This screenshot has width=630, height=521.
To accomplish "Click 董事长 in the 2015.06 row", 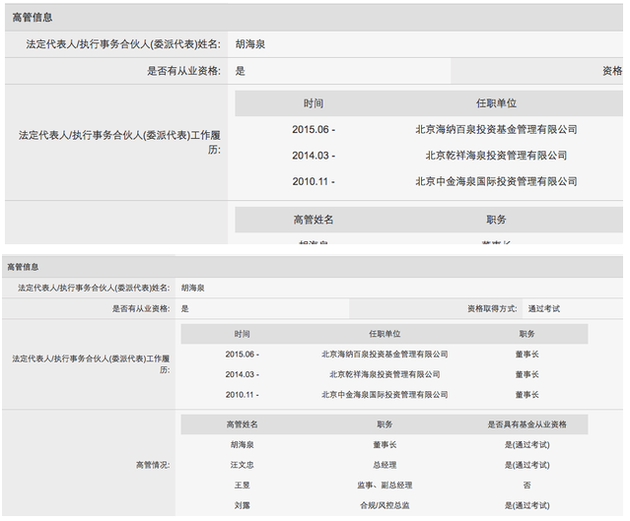I will (527, 354).
